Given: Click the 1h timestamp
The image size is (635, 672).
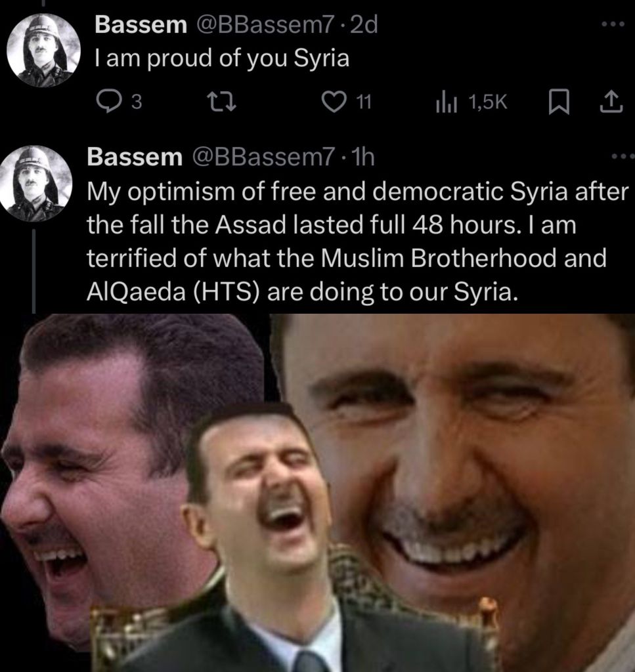Looking at the screenshot, I should point(362,157).
